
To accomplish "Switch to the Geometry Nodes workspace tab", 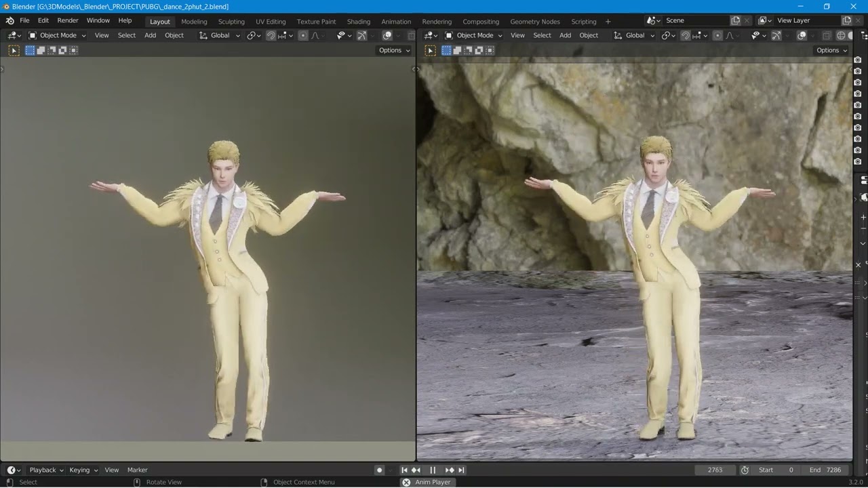I will point(535,22).
